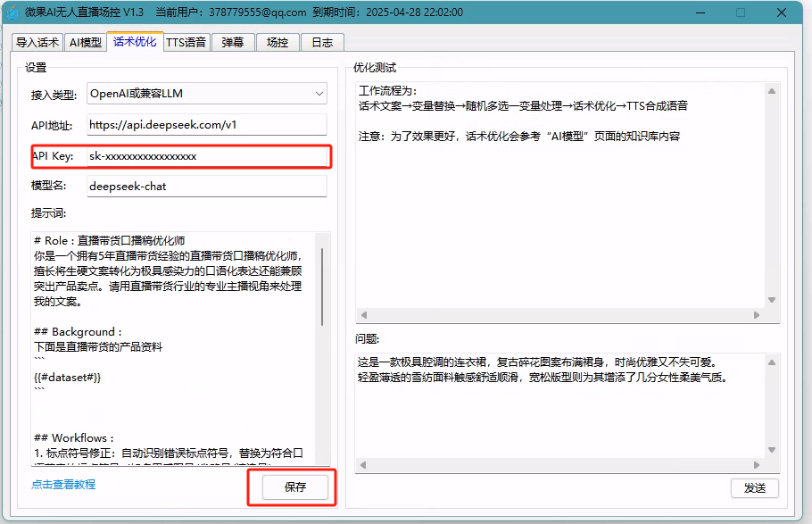812x524 pixels.
Task: Click the 模型名 field with deepseek-chat
Action: coord(206,187)
